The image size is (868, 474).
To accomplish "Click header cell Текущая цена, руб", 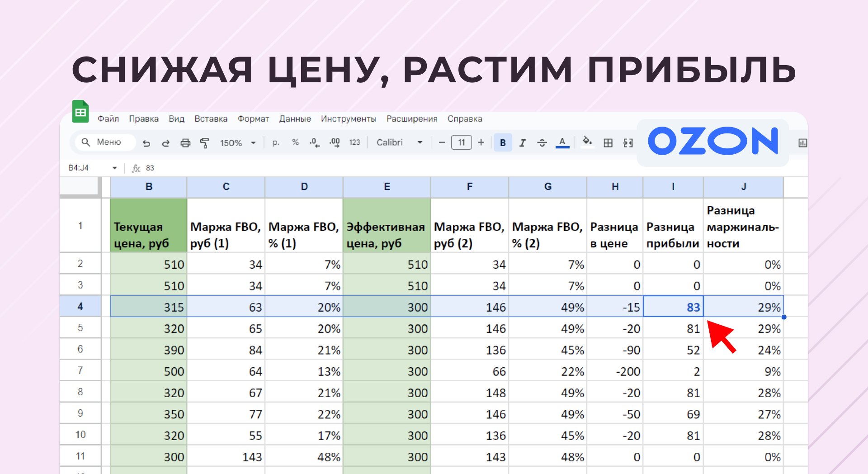I will coord(149,225).
